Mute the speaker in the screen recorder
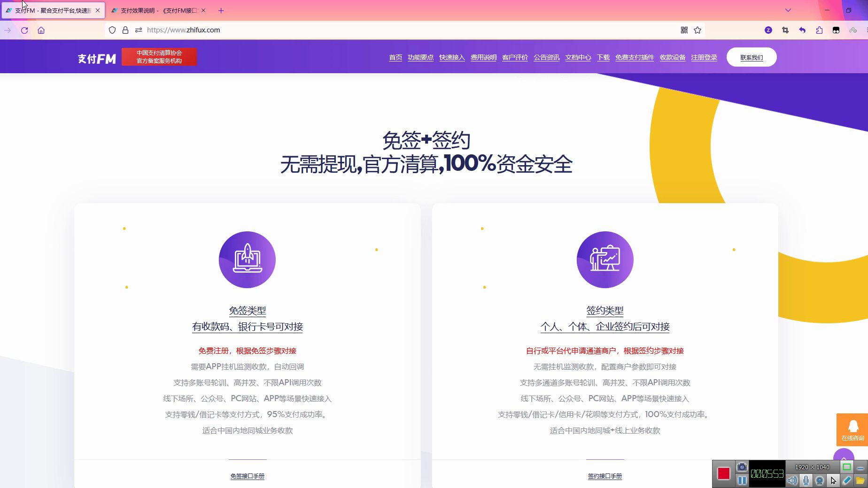Viewport: 868px width, 488px height. [792, 480]
